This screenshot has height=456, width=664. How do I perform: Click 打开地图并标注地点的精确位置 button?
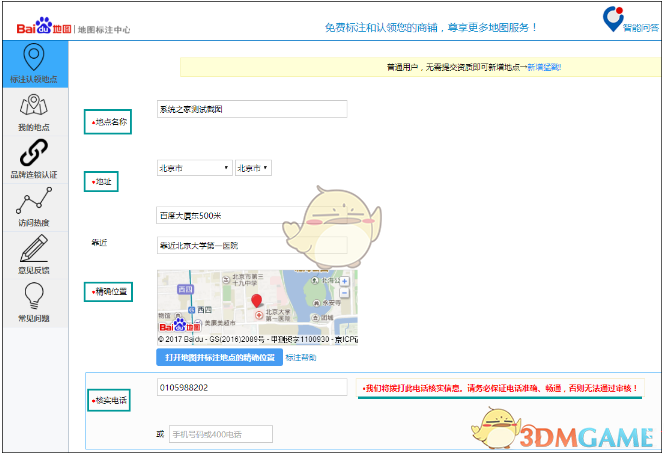pos(219,357)
